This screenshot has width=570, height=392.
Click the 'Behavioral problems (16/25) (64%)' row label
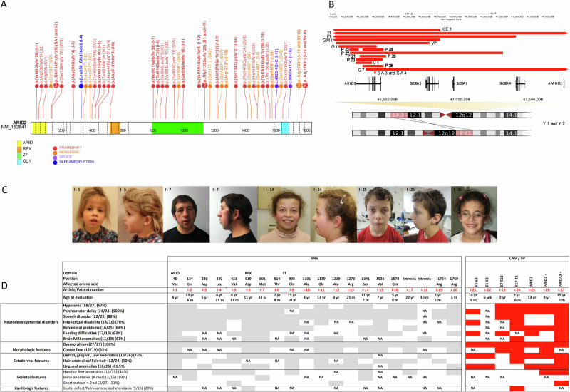pyautogui.click(x=94, y=328)
